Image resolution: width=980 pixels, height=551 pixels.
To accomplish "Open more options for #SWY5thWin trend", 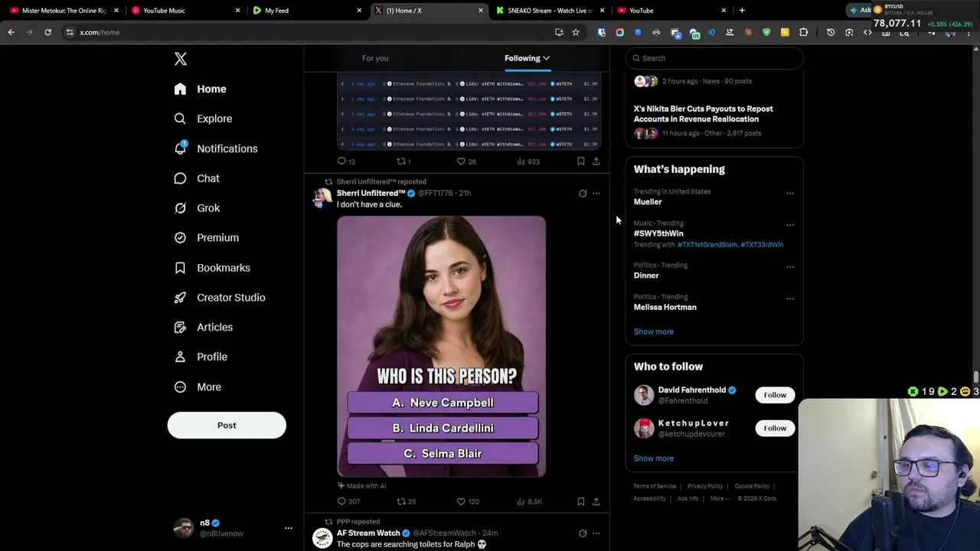I will [790, 225].
